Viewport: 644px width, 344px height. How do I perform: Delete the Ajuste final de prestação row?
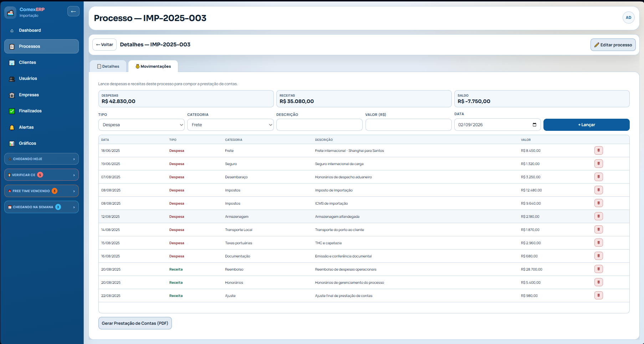pos(598,296)
